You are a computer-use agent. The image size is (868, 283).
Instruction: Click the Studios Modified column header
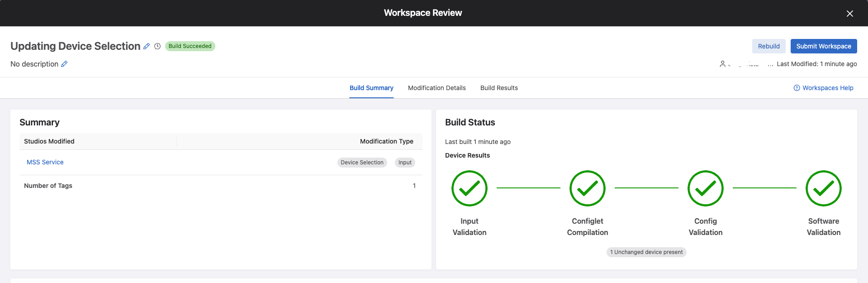[x=49, y=141]
